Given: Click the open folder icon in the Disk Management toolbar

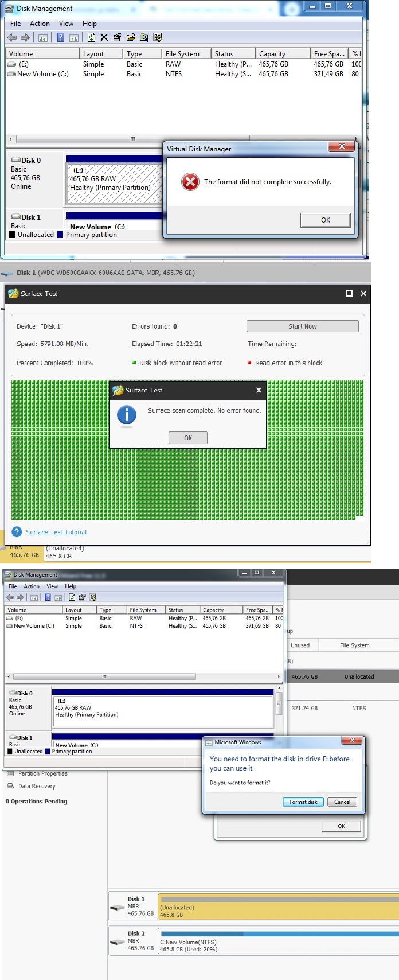Looking at the screenshot, I should (x=131, y=38).
